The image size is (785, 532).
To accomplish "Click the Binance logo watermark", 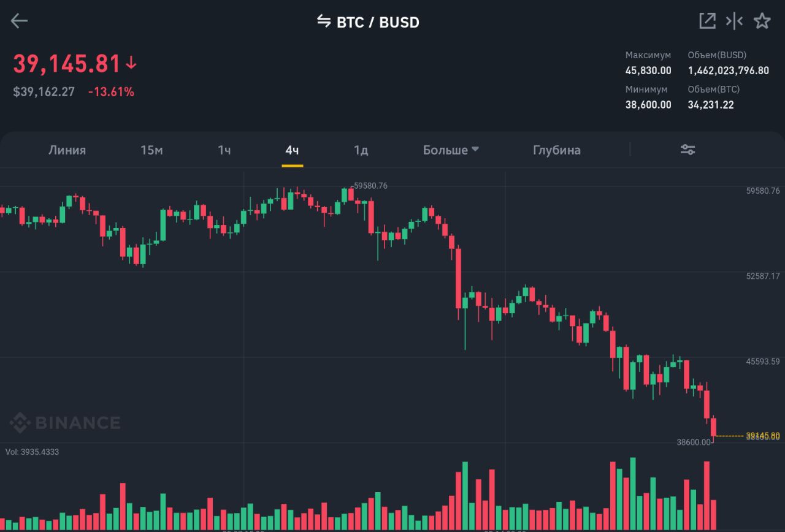I will point(65,422).
